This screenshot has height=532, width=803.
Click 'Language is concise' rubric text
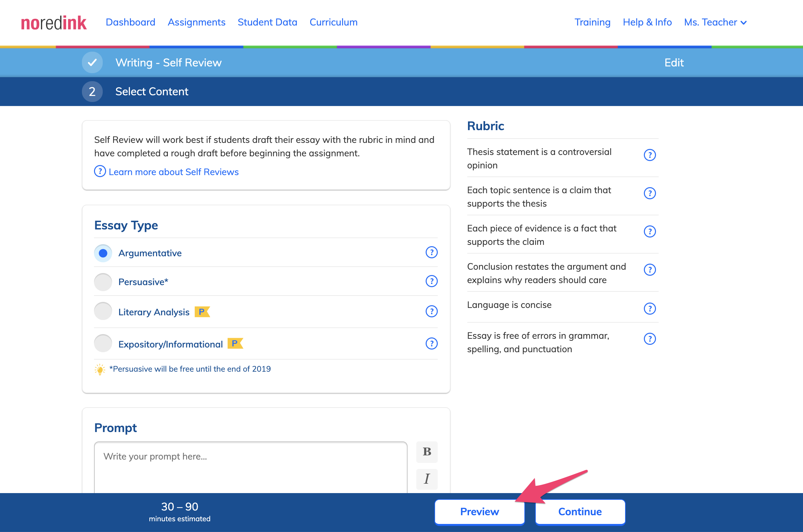509,305
